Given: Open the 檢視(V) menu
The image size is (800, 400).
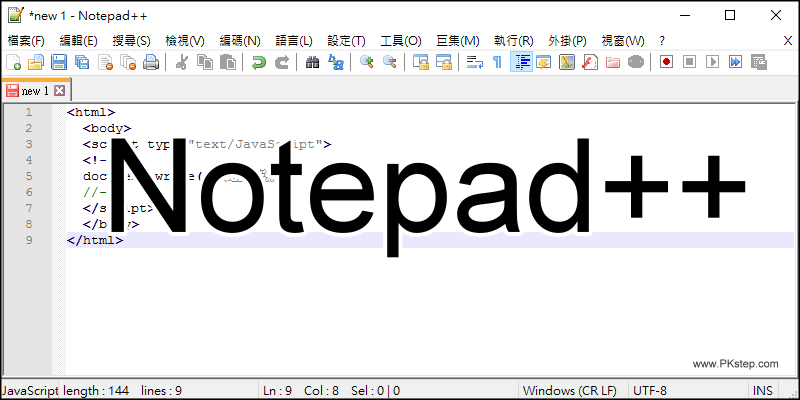Looking at the screenshot, I should click(185, 41).
